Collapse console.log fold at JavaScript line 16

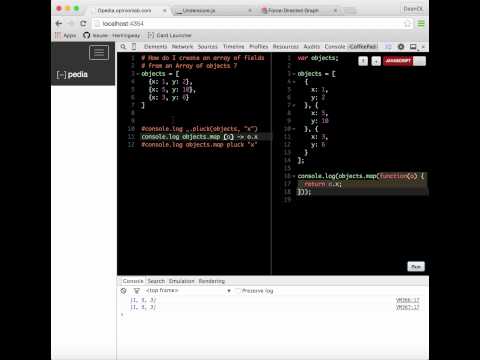(x=294, y=176)
